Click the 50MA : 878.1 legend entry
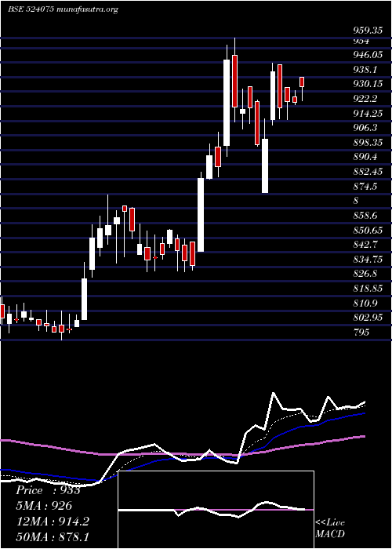The height and width of the screenshot is (549, 392). point(53,537)
